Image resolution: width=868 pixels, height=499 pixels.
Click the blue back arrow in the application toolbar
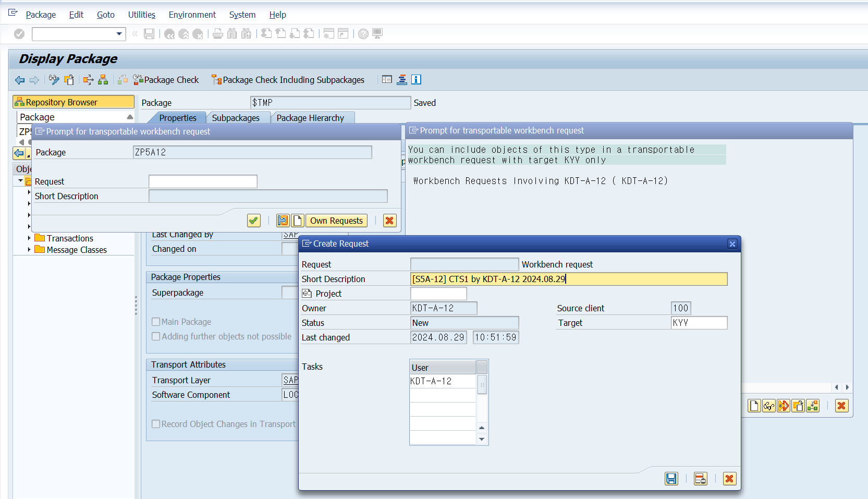[20, 80]
